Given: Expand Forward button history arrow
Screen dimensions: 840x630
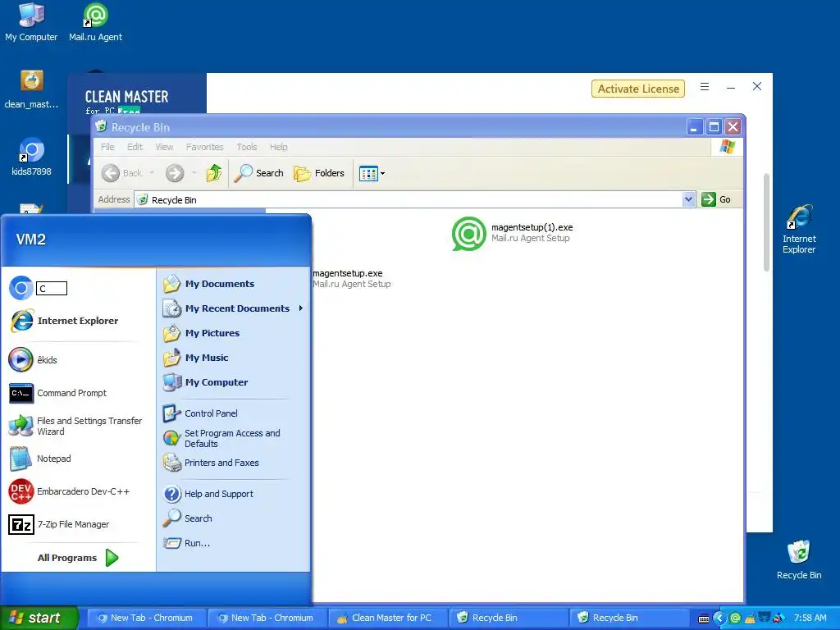Looking at the screenshot, I should coord(194,173).
